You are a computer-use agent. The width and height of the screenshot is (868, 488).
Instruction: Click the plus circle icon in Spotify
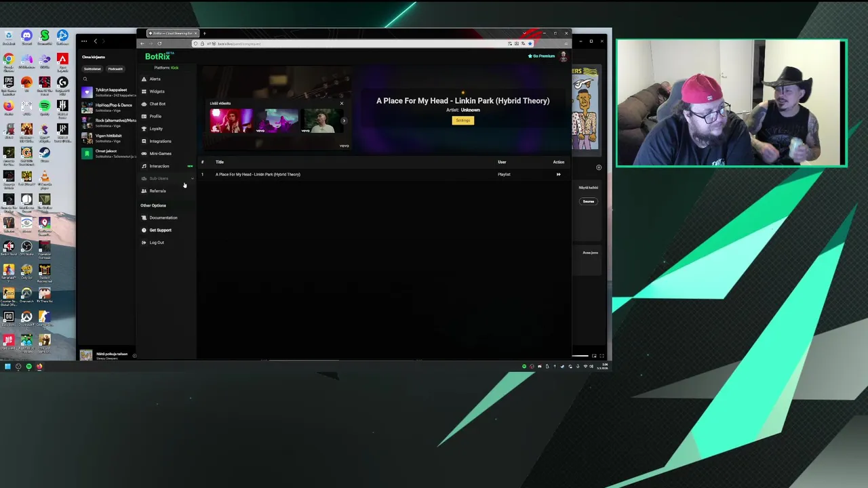599,167
